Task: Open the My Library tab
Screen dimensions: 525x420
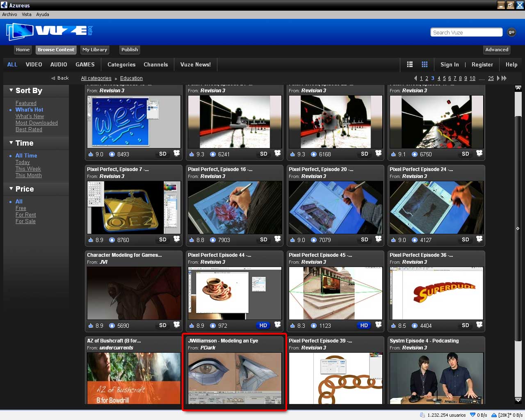Action: 95,50
